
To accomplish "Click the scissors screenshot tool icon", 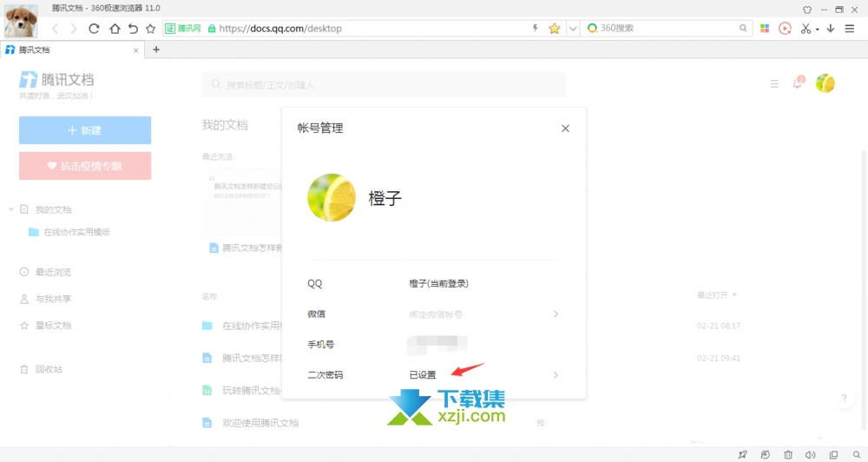I will click(x=806, y=29).
